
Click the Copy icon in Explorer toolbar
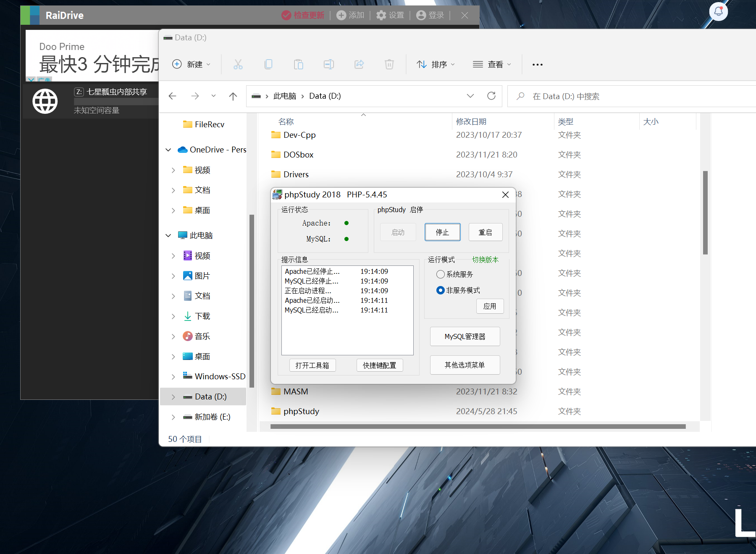[x=268, y=64]
